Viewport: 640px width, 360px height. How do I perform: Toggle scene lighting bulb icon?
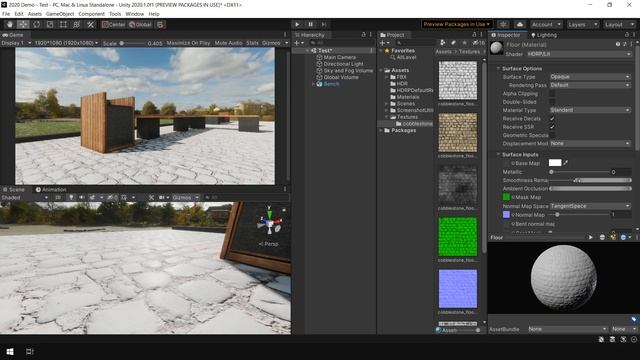tap(71, 198)
